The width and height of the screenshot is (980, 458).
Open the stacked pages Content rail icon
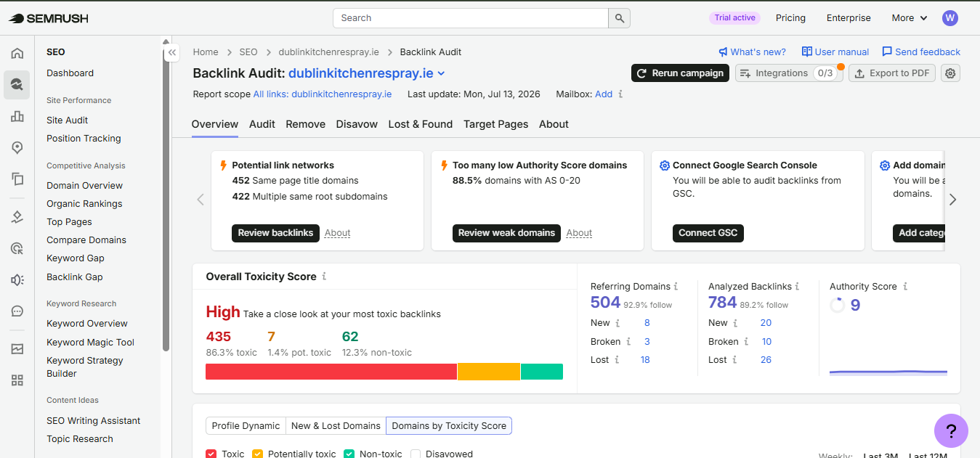point(17,179)
